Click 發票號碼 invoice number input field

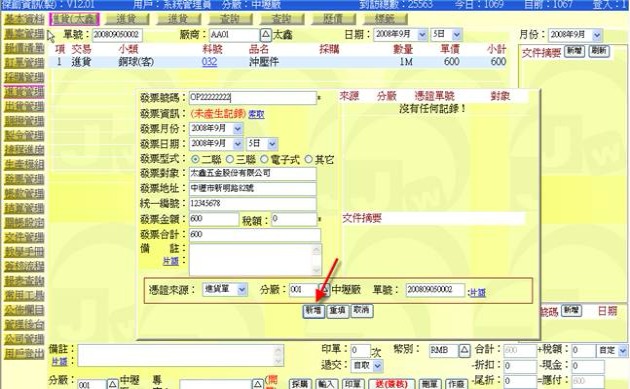click(x=253, y=98)
